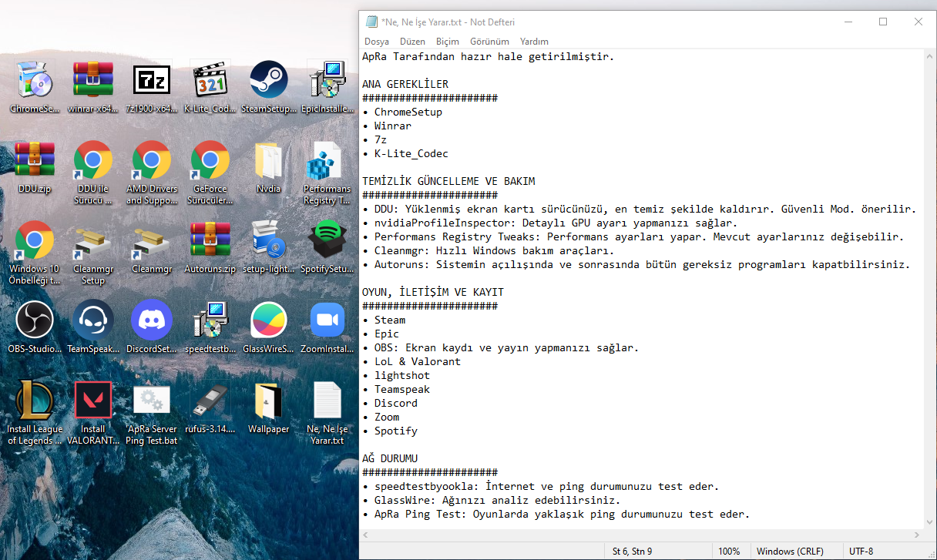Open the Dosya menu in Notepad

[377, 42]
